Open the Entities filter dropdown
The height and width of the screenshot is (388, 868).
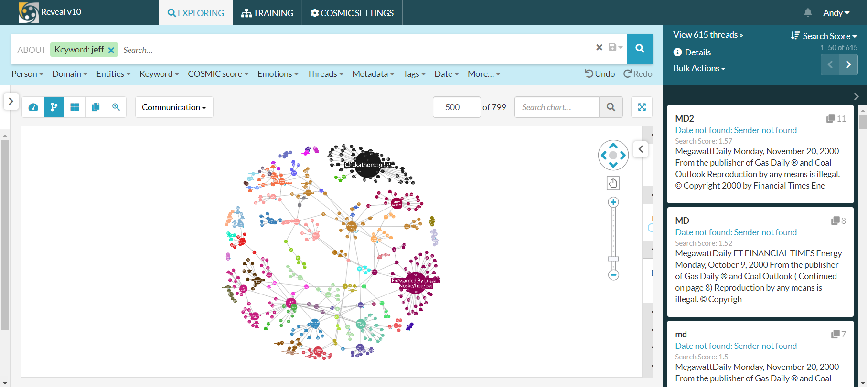point(114,74)
